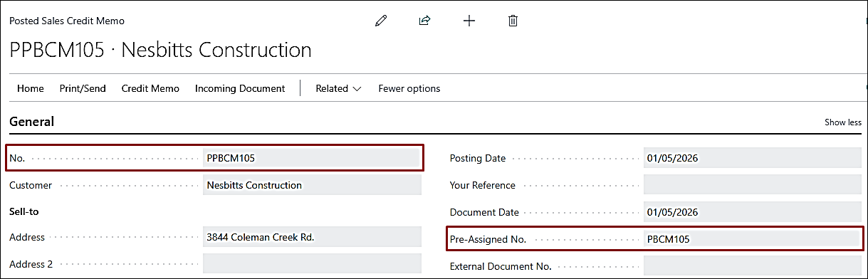Expand the Related dropdown

(339, 88)
